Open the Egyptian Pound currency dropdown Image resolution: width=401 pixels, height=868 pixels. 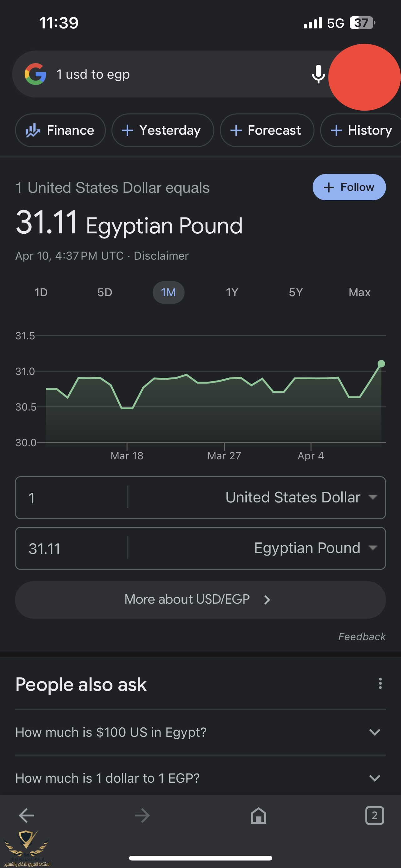click(x=315, y=548)
